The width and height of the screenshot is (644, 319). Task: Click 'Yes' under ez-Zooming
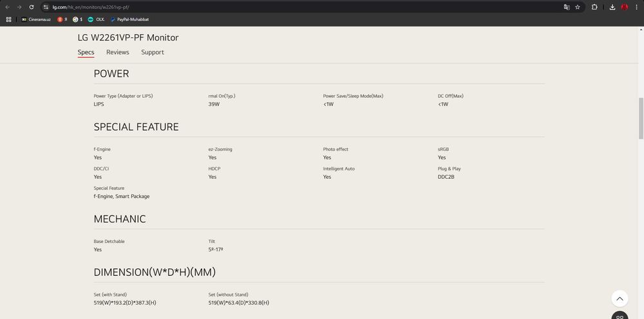pos(213,158)
